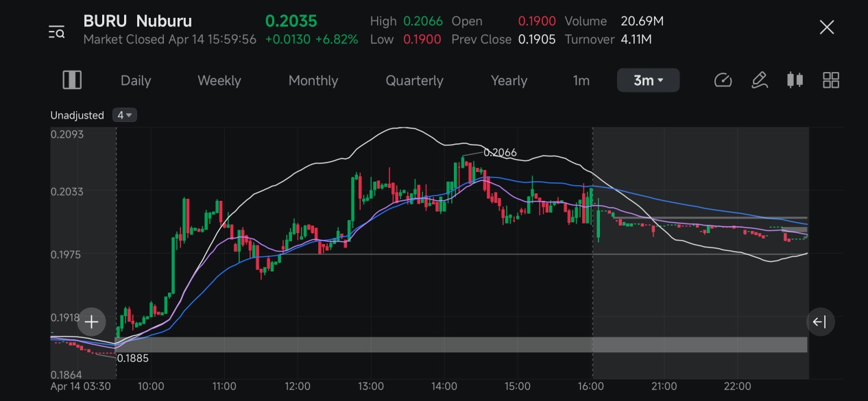The width and height of the screenshot is (868, 401).
Task: Tap the Low value 0.1900
Action: pyautogui.click(x=422, y=39)
